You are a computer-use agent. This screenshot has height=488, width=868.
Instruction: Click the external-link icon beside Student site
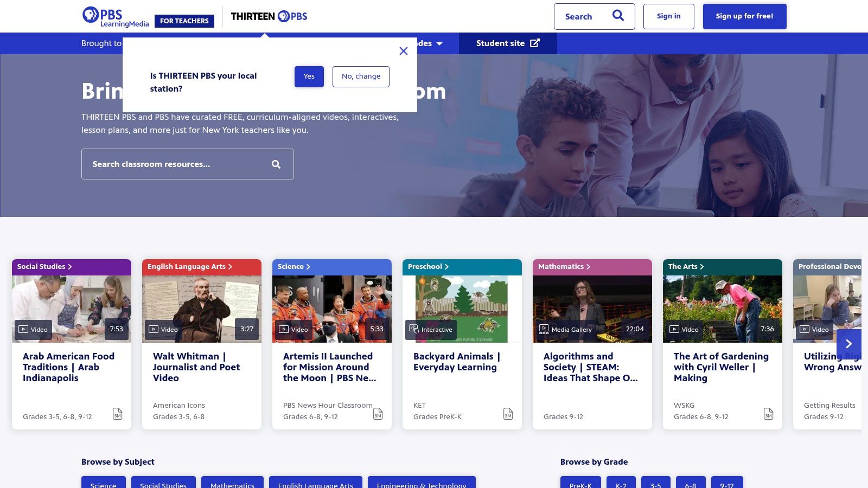[x=535, y=43]
